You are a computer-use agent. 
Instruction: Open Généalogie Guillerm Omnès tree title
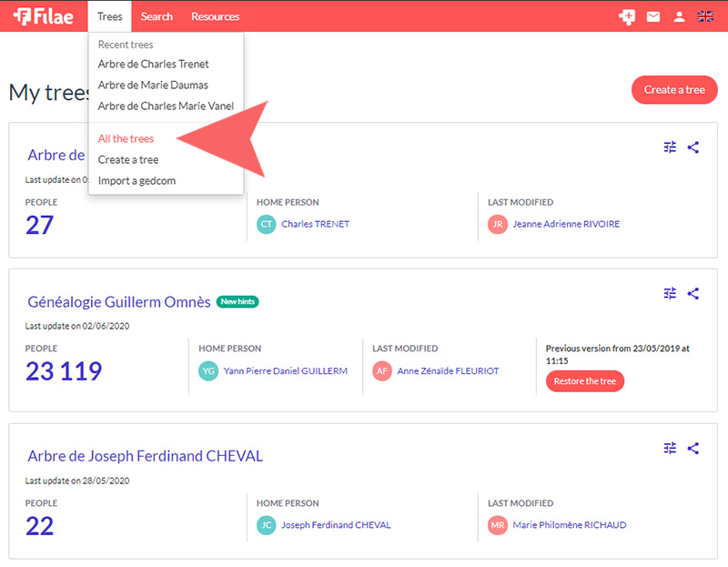[x=119, y=302]
